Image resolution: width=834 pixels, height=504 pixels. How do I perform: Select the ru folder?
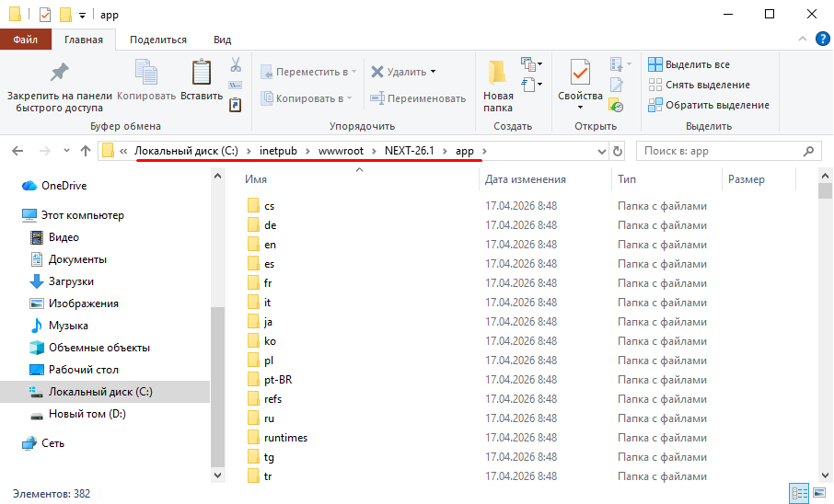tap(269, 418)
